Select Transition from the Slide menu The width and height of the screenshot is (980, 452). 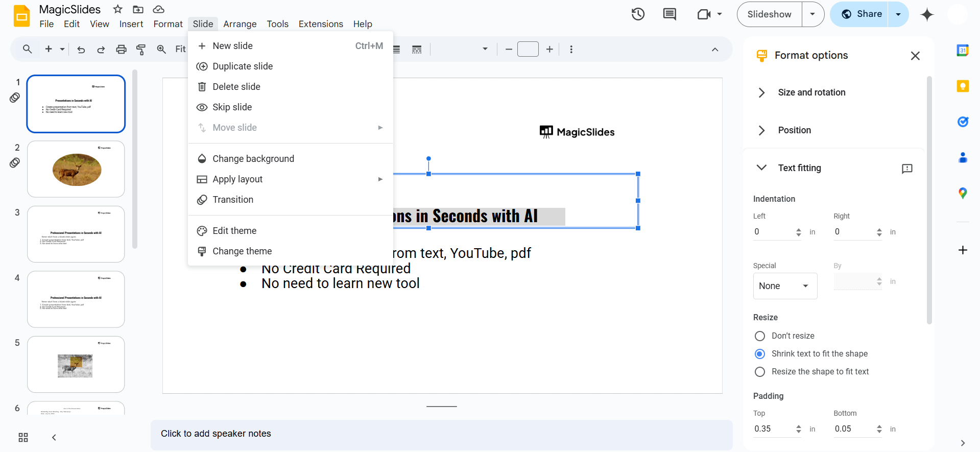pos(291,200)
